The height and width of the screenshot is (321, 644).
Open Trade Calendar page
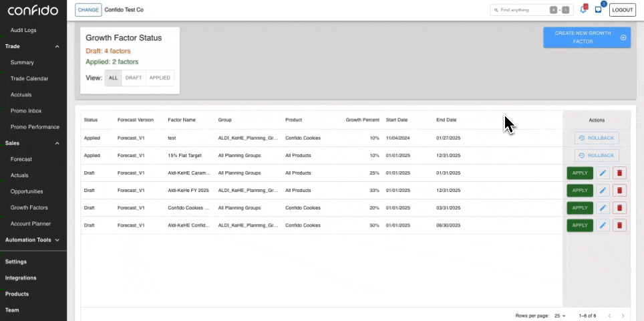[x=29, y=78]
